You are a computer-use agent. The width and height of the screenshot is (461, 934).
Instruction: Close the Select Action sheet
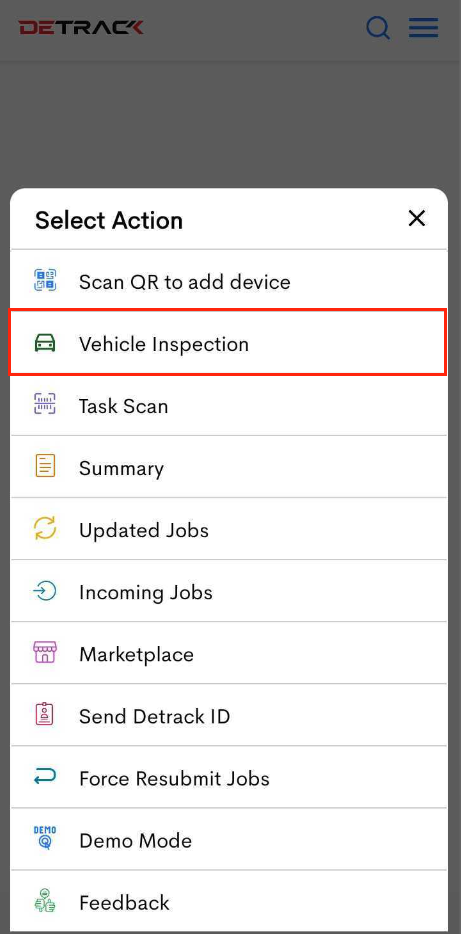click(417, 219)
